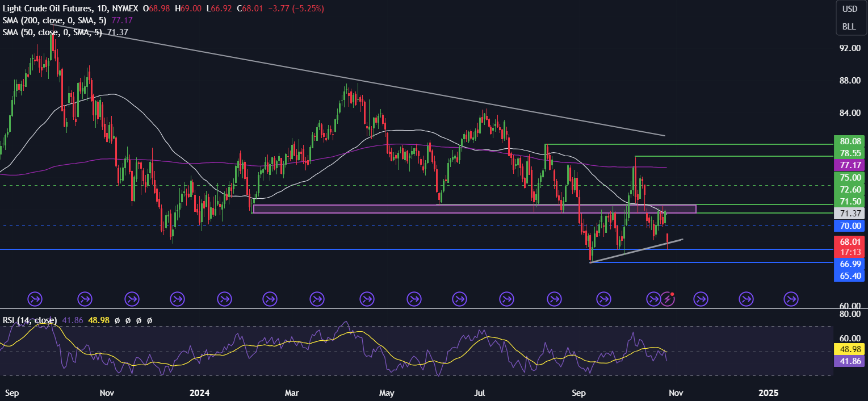Click the Mar label on time axis
Screen dimensions: 868x401
tap(292, 393)
